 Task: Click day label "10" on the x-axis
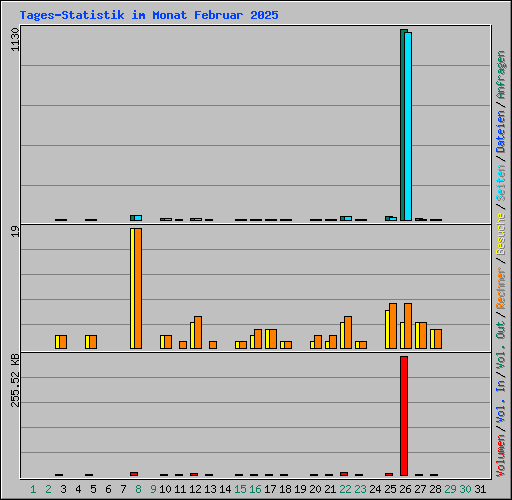(x=165, y=489)
